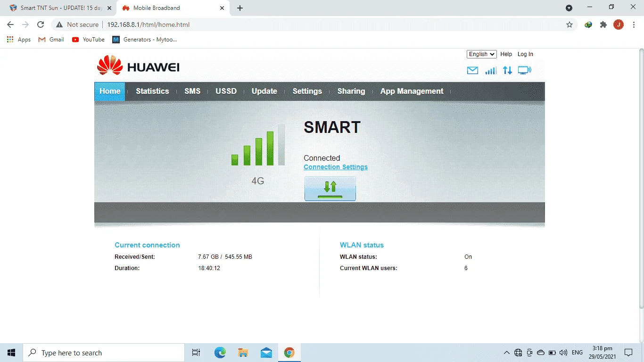Open the SMS envelope icon in header
644x362 pixels.
point(472,70)
